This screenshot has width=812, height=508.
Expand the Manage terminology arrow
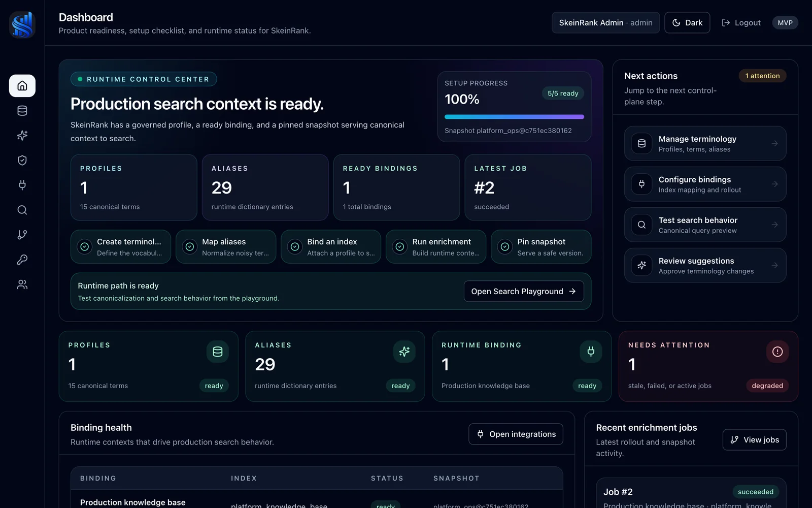775,144
